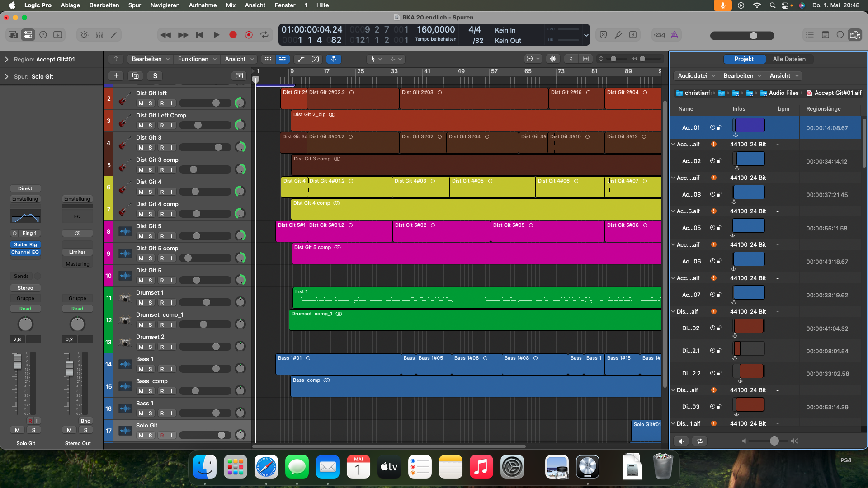This screenshot has height=488, width=868.
Task: Switch to the Alle Dateien tab
Action: coord(789,59)
